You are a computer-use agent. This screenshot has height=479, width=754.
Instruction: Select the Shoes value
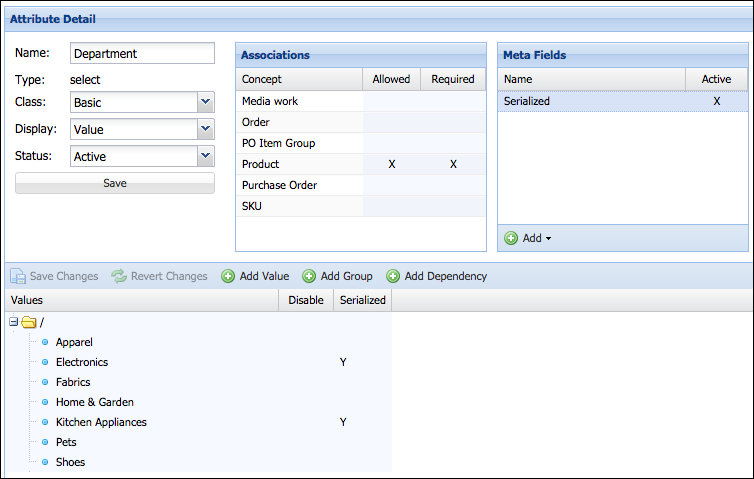click(x=70, y=462)
